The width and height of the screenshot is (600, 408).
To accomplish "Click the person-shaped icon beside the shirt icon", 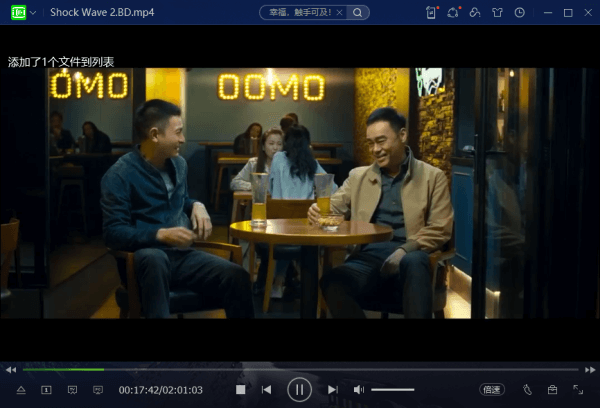I will (475, 13).
